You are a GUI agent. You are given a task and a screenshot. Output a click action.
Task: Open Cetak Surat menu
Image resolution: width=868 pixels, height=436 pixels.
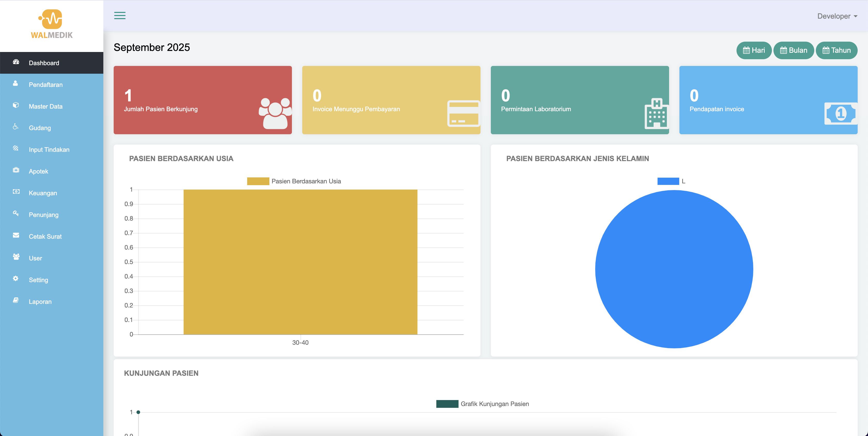[x=52, y=236]
